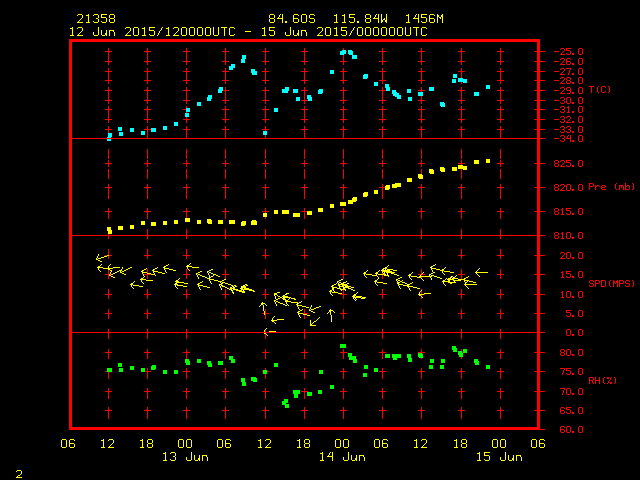Click the 115.84W longitude text
The width and height of the screenshot is (640, 480).
pyautogui.click(x=360, y=19)
